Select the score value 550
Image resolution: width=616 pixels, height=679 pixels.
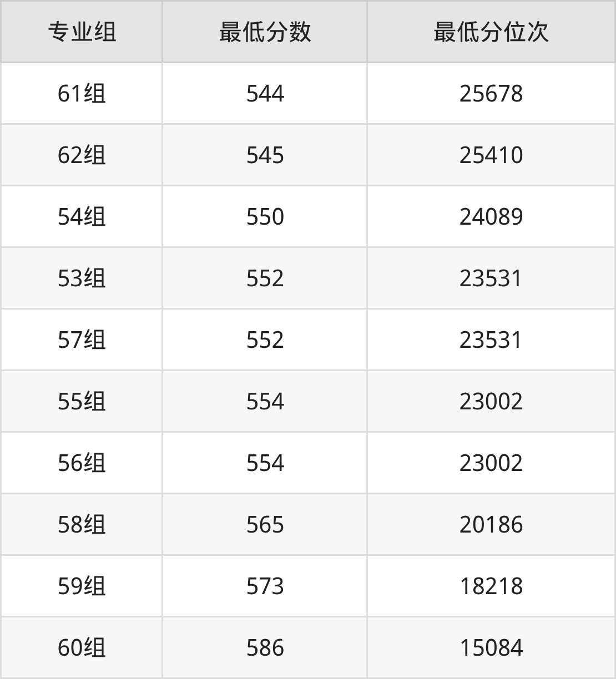pyautogui.click(x=265, y=216)
